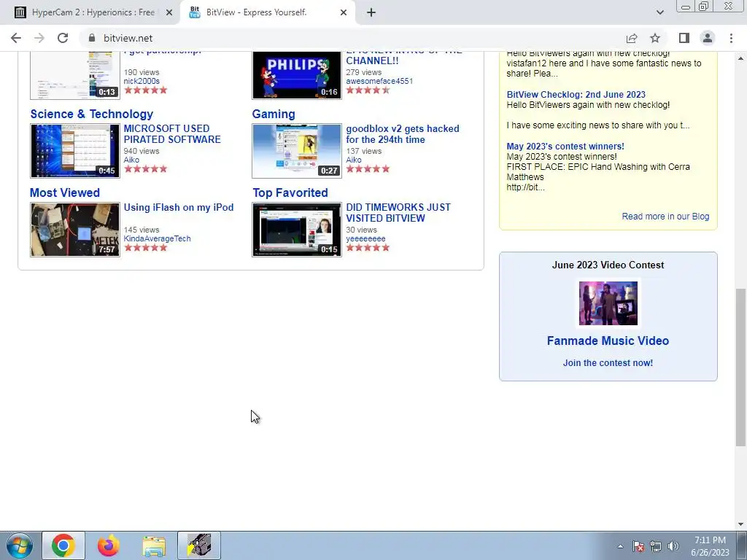Open the Chrome profile avatar
This screenshot has width=747, height=560.
point(708,38)
